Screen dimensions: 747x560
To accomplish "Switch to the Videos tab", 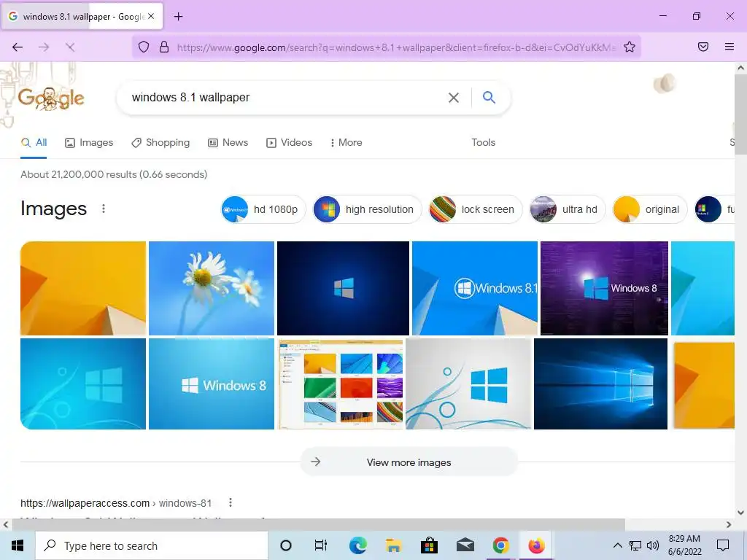I will (x=289, y=142).
